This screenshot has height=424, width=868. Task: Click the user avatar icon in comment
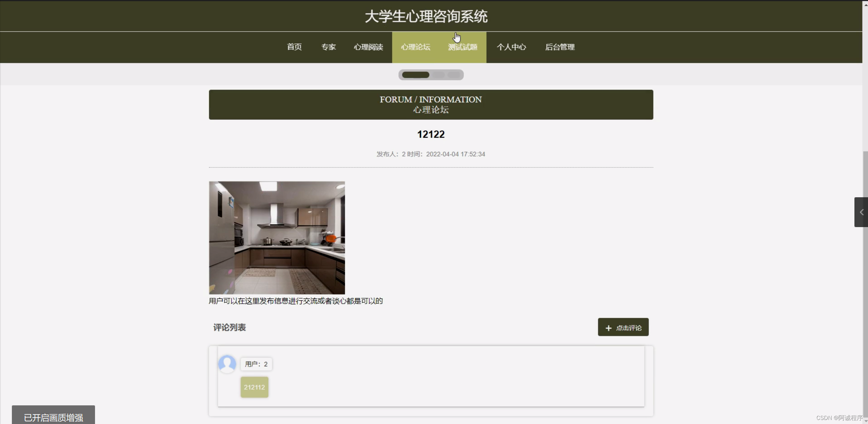(x=227, y=364)
